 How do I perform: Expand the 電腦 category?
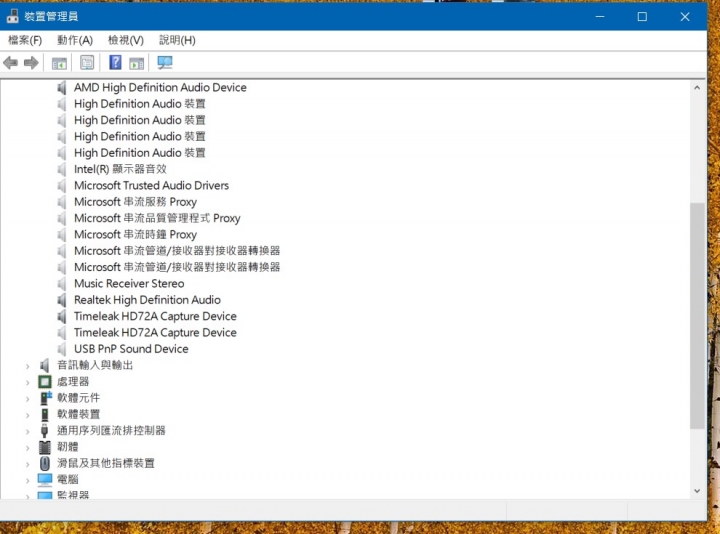point(28,481)
